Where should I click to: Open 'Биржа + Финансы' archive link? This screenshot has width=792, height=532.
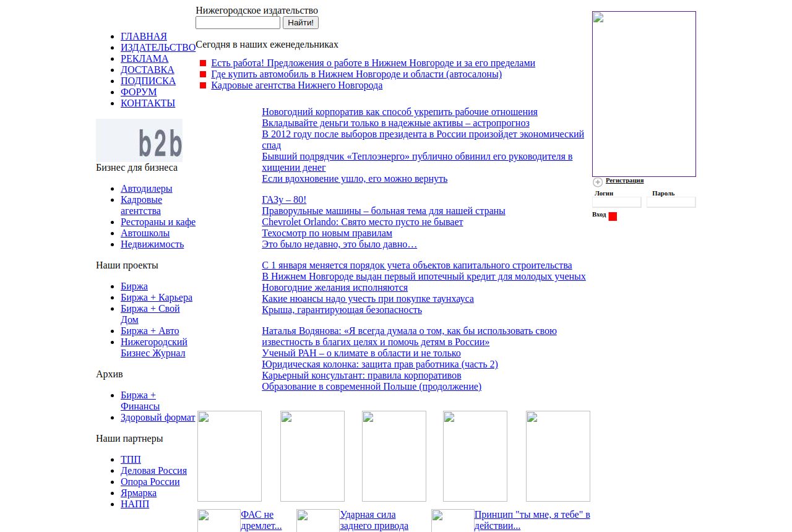tap(140, 401)
